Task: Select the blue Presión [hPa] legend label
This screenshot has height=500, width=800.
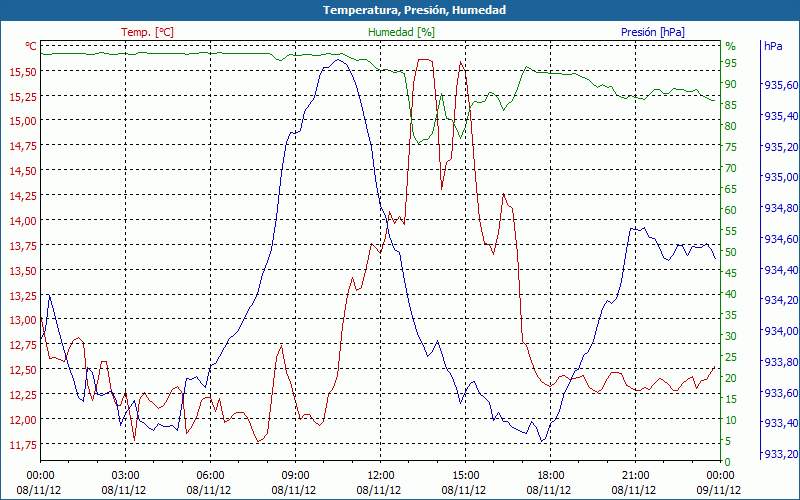Action: 653,32
